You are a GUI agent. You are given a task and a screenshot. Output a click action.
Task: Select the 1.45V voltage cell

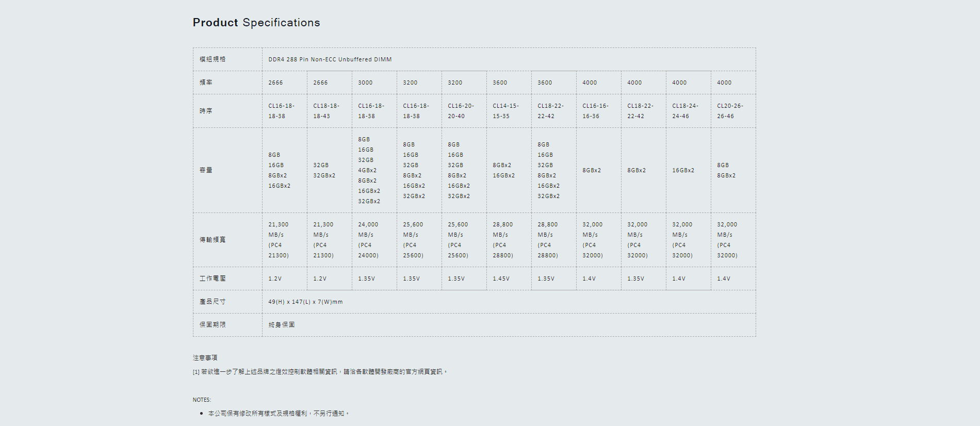tap(501, 278)
